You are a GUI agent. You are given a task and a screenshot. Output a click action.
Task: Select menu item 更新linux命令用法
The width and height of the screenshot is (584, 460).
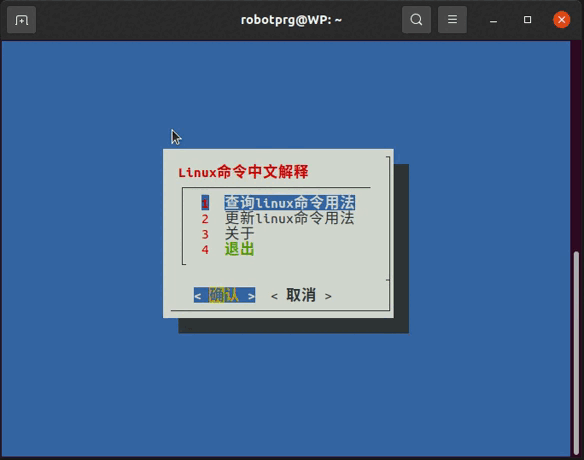pyautogui.click(x=289, y=218)
